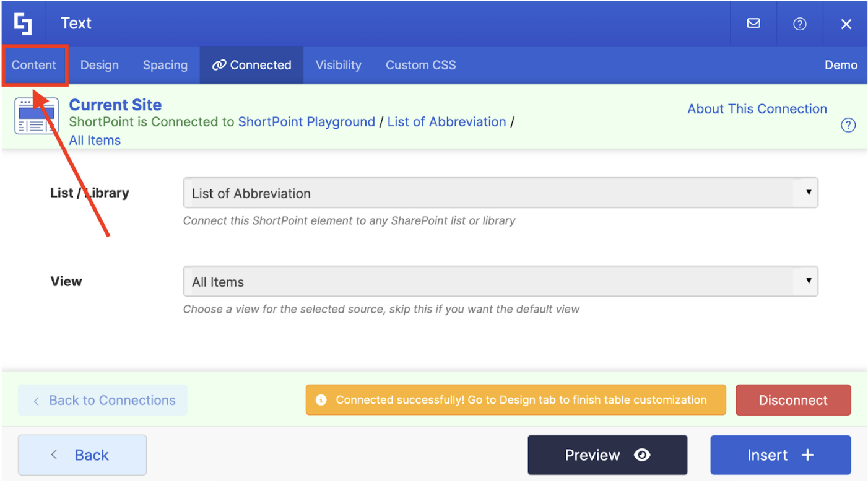The width and height of the screenshot is (868, 483).
Task: Click the Text dialog title
Action: point(76,24)
